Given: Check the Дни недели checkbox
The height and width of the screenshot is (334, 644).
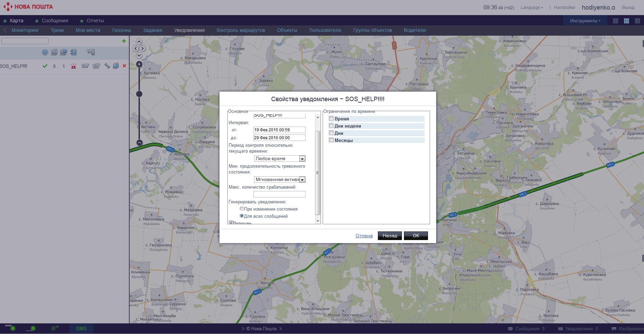Looking at the screenshot, I should point(331,126).
